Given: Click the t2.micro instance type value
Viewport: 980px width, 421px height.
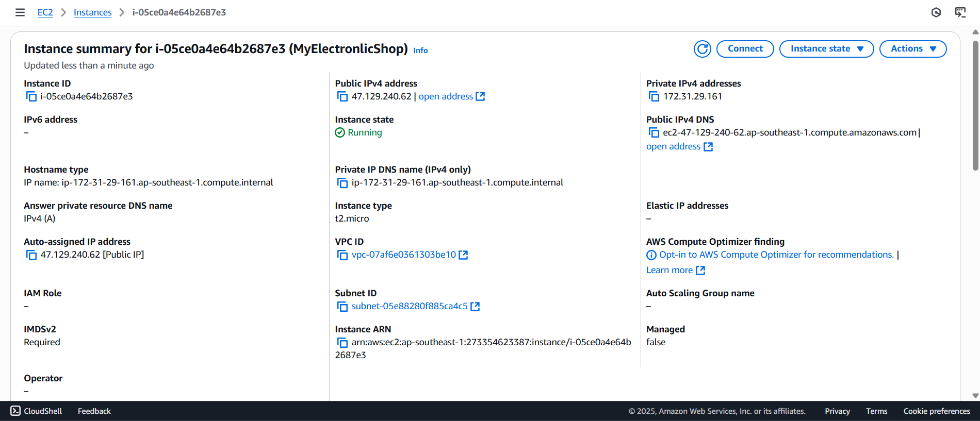Looking at the screenshot, I should [x=352, y=218].
